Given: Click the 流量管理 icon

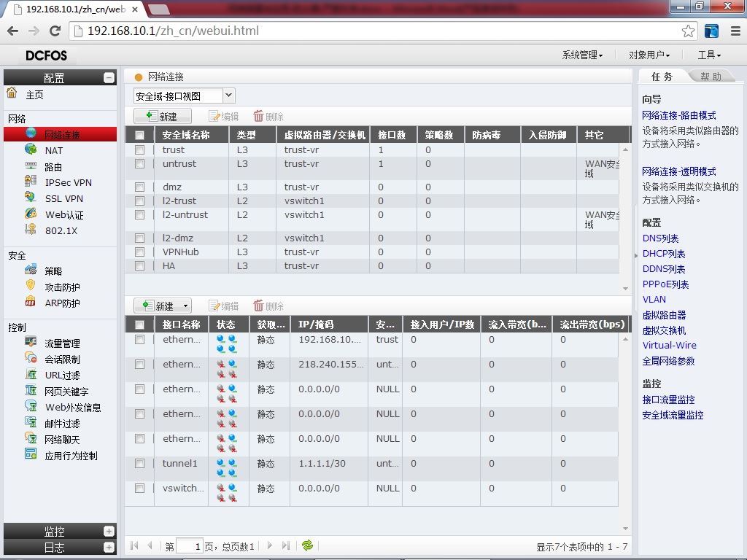Looking at the screenshot, I should [31, 342].
